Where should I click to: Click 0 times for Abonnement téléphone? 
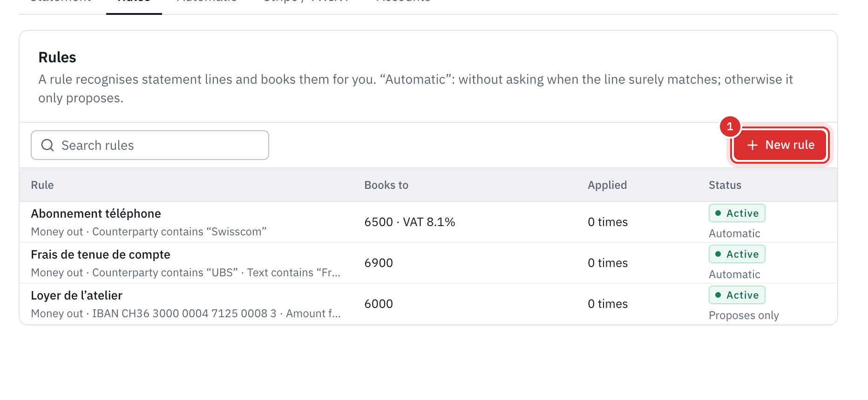tap(608, 222)
